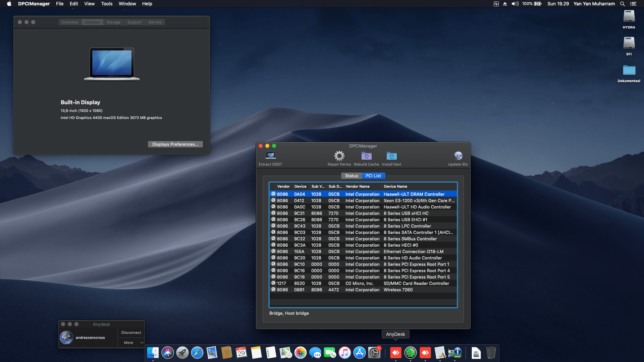The image size is (644, 362).
Task: Click the Repair Perms gear icon
Action: pyautogui.click(x=339, y=156)
